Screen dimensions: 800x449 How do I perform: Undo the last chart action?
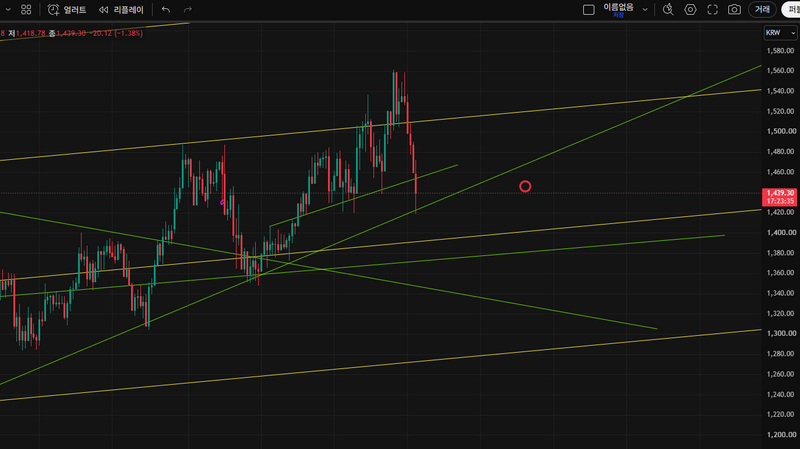[x=166, y=10]
